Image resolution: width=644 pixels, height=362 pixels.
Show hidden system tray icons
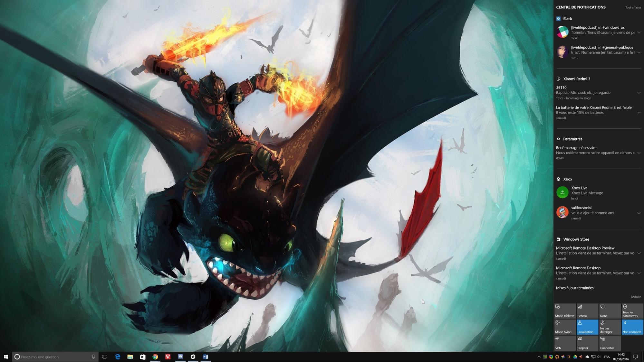pyautogui.click(x=539, y=357)
